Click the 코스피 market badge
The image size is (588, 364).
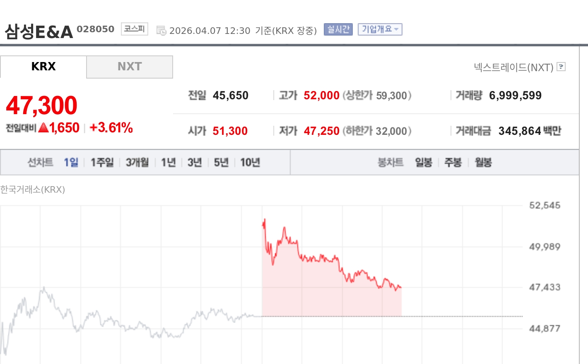(x=134, y=29)
